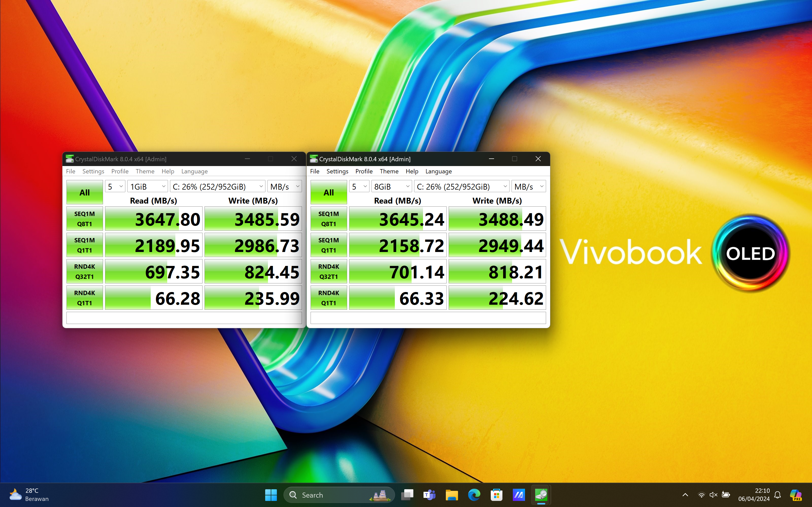Run the SEQ1M Q8T1 test in left window
The height and width of the screenshot is (507, 812).
coord(84,219)
